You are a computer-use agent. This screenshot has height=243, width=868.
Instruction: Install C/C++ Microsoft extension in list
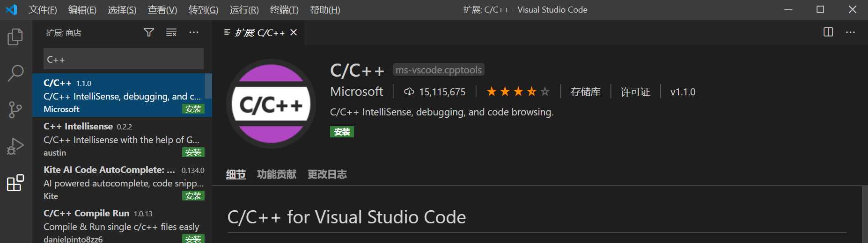[193, 109]
